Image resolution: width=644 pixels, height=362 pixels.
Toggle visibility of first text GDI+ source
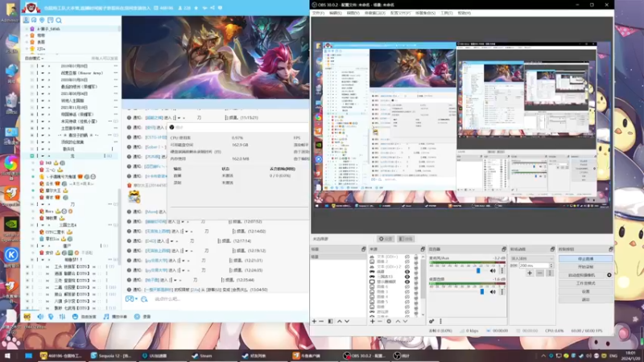(407, 257)
